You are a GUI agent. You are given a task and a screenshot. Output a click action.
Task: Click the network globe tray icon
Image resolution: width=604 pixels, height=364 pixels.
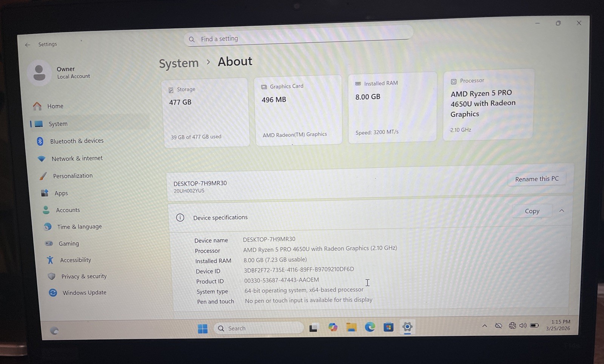click(512, 325)
